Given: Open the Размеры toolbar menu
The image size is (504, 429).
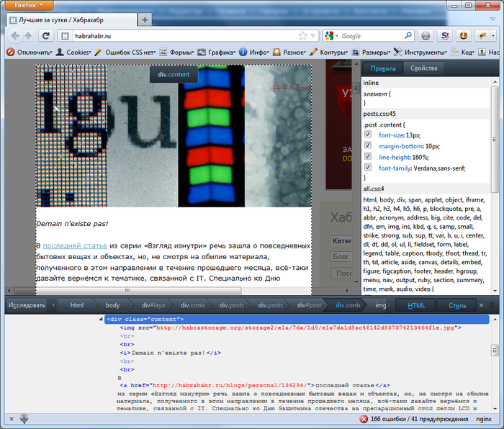Looking at the screenshot, I should (371, 52).
